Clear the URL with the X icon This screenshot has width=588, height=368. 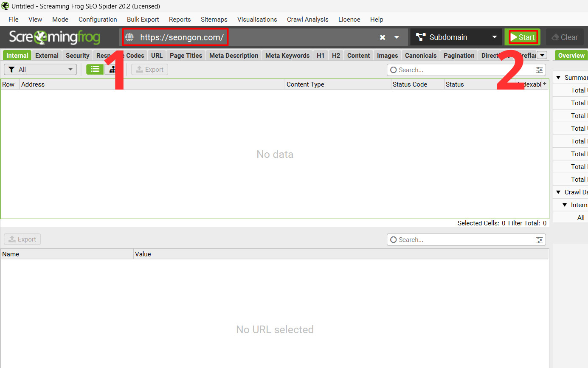pyautogui.click(x=383, y=37)
